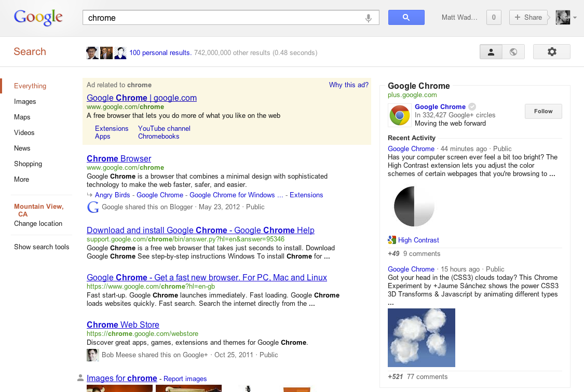Open Google Chrome Google+ page name link
Screen dimensions: 584x392
(x=440, y=107)
